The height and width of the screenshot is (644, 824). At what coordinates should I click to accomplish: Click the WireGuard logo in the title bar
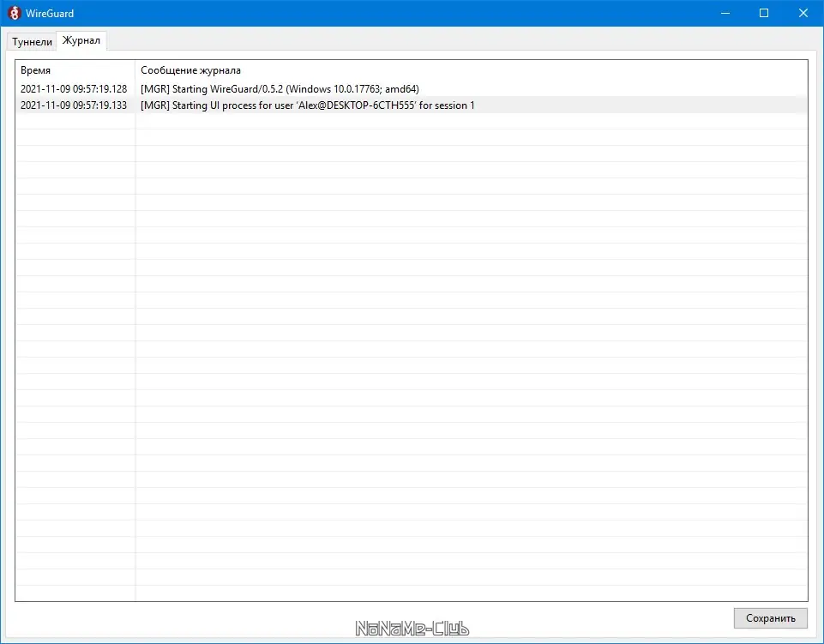tap(15, 13)
